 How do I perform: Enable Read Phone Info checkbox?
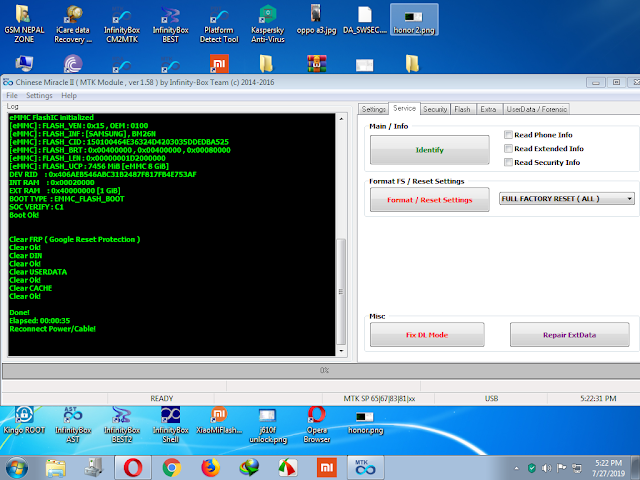click(x=508, y=135)
